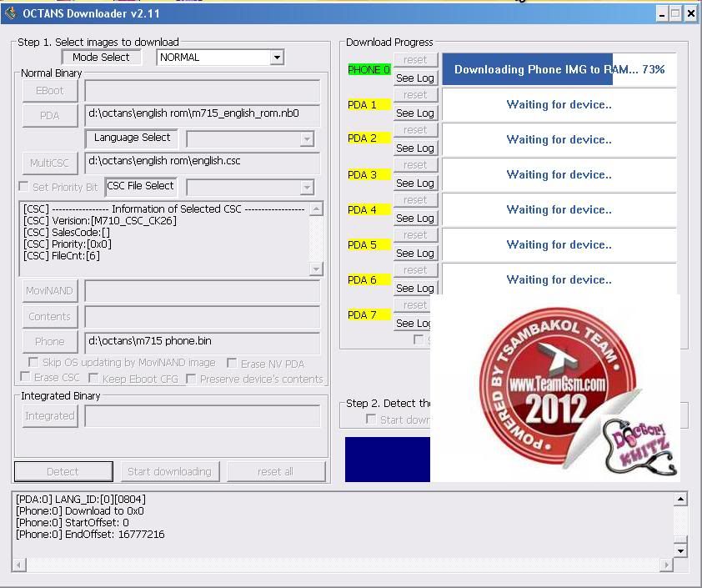Select the Verision:[M710_CSC_CK26] line
Viewport: 702px width, 588px height.
coord(100,221)
